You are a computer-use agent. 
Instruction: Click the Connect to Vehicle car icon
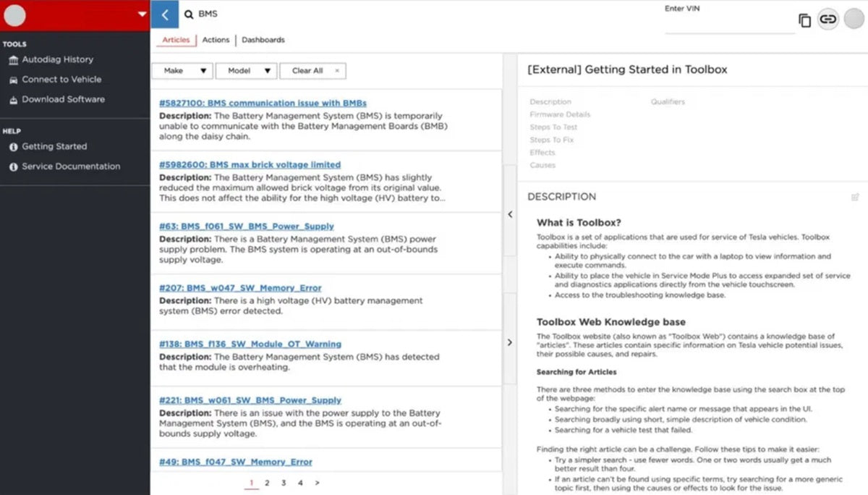(x=14, y=80)
